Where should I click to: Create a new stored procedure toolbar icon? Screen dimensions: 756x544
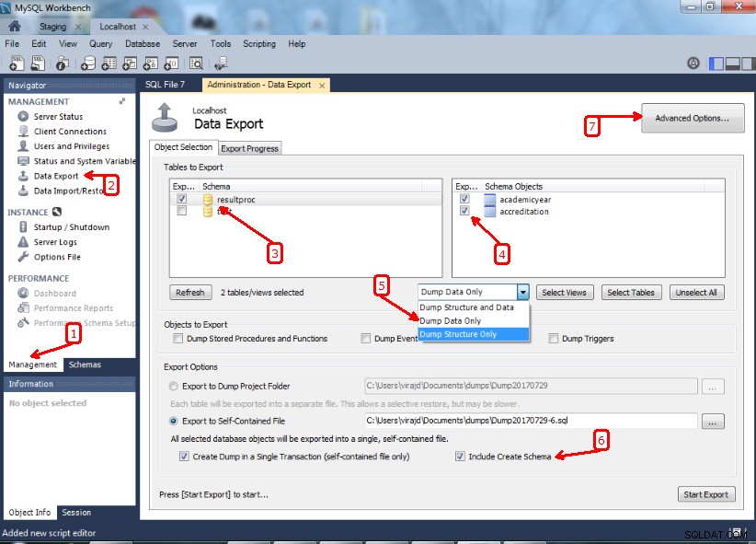point(151,64)
